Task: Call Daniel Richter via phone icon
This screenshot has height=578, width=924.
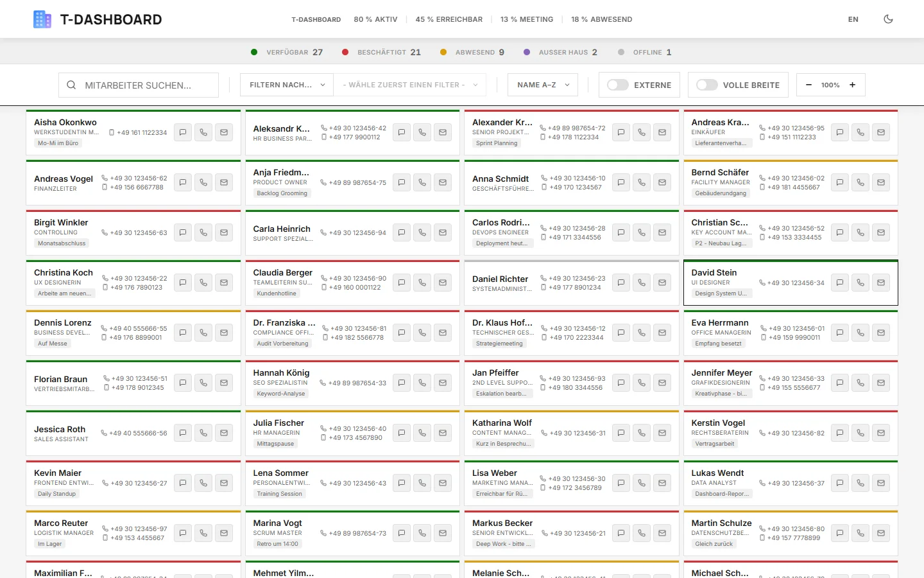Action: click(x=642, y=283)
